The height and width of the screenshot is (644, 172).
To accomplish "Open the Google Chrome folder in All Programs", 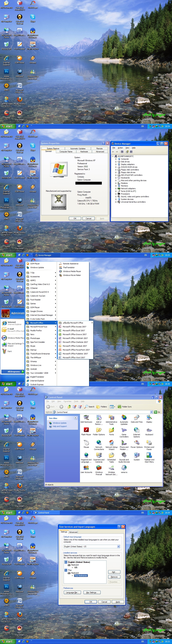I will click(41, 311).
